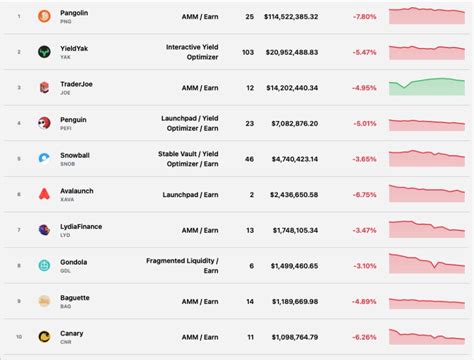Screen dimensions: 474x360
Task: Click Gondola's red sparkline chart
Action: [x=427, y=263]
